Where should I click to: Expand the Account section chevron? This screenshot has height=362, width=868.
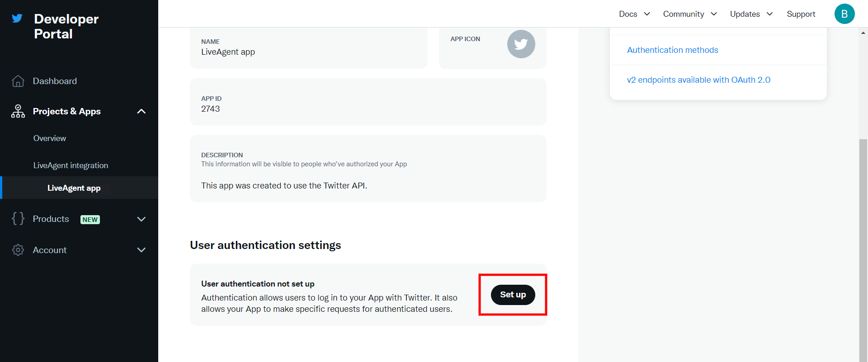(141, 250)
